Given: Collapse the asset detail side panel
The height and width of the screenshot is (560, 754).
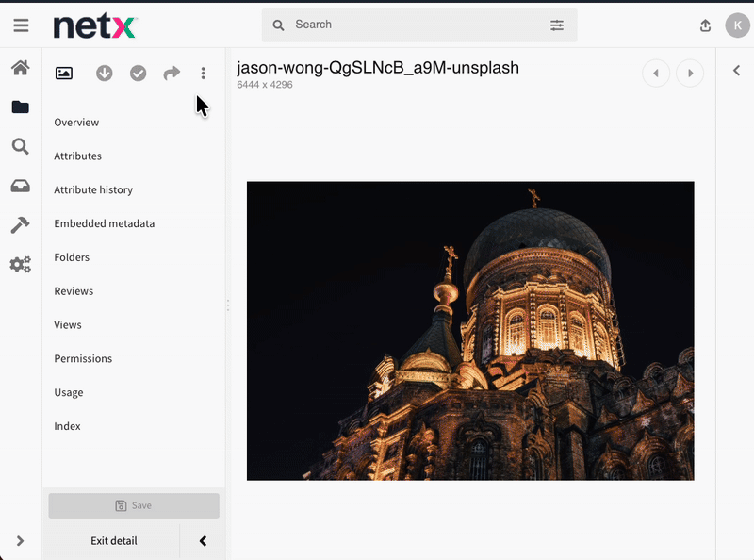Looking at the screenshot, I should point(203,541).
